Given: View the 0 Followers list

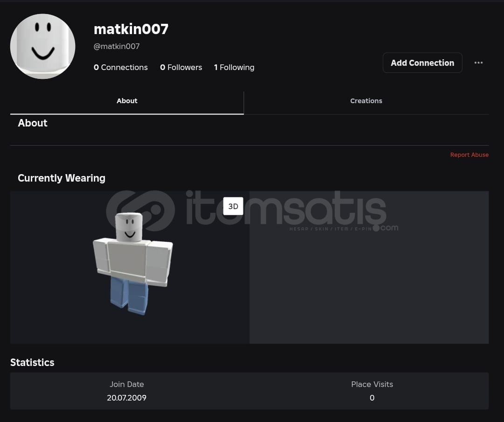Looking at the screenshot, I should (181, 67).
